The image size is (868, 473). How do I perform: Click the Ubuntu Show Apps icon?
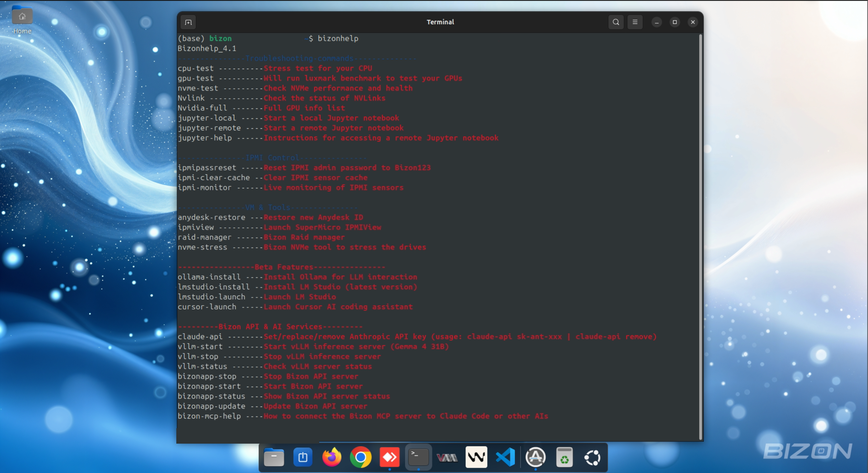point(593,457)
